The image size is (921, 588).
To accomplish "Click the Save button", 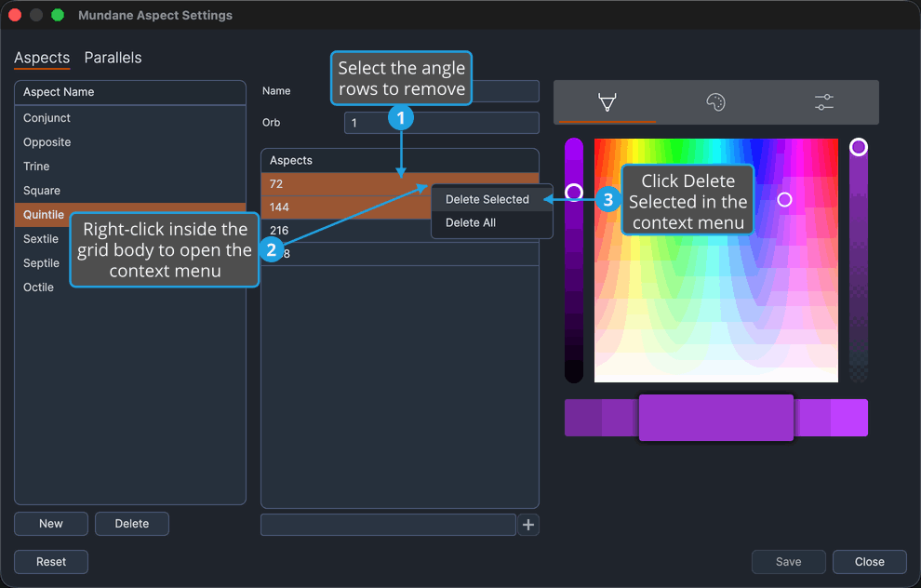I will 788,562.
